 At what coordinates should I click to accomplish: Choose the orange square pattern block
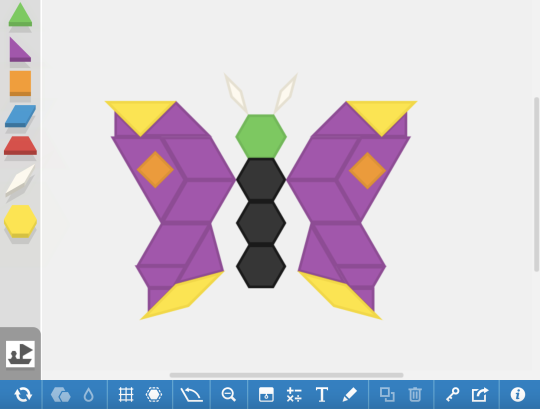20,83
